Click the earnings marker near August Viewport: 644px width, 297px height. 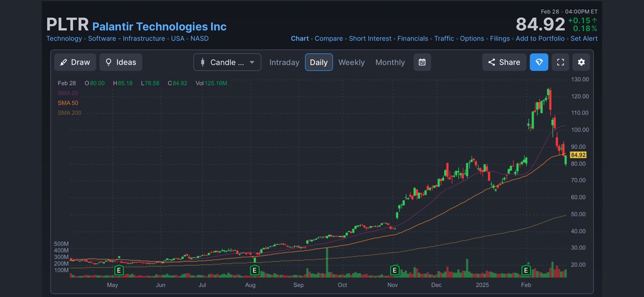click(255, 270)
